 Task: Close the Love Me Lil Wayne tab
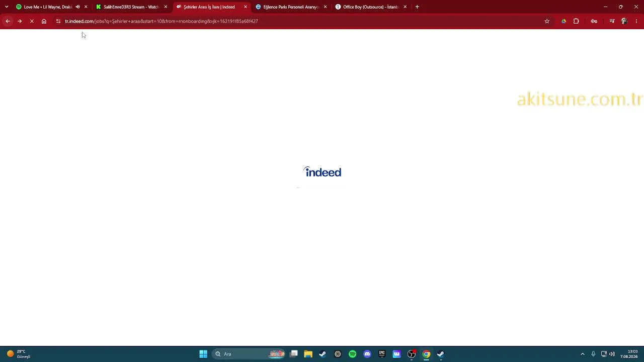(86, 7)
